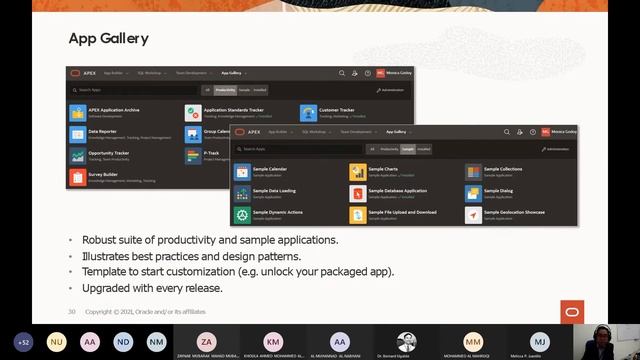Open the Group Calendar app icon
This screenshot has height=360, width=640.
click(x=193, y=135)
